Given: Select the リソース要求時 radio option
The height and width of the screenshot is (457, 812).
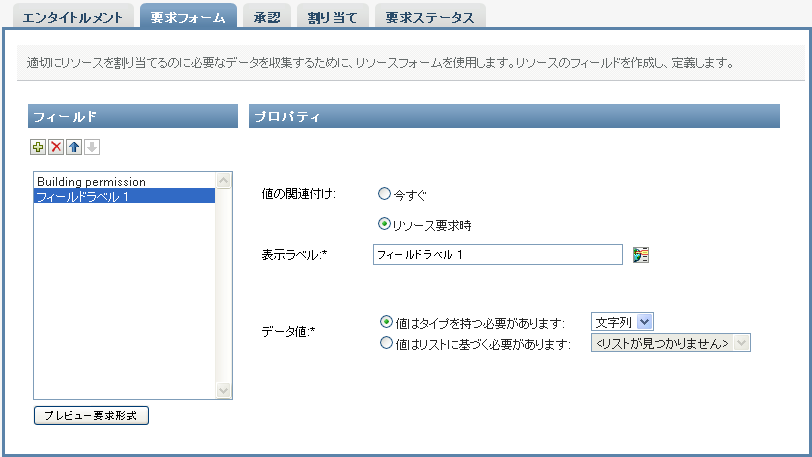Looking at the screenshot, I should (384, 224).
